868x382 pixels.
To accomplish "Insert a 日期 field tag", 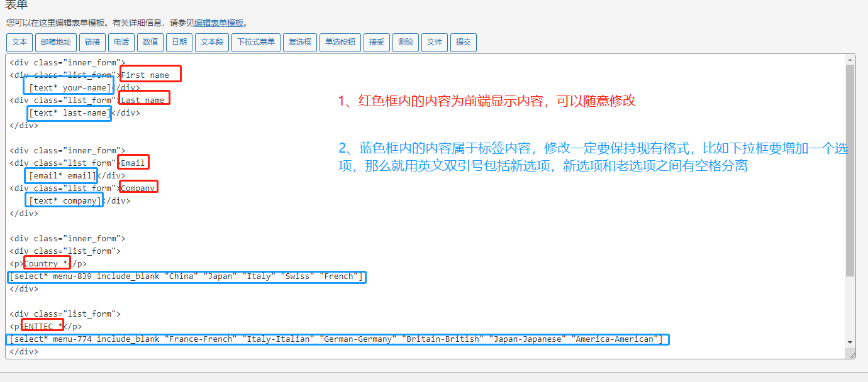I will click(179, 42).
